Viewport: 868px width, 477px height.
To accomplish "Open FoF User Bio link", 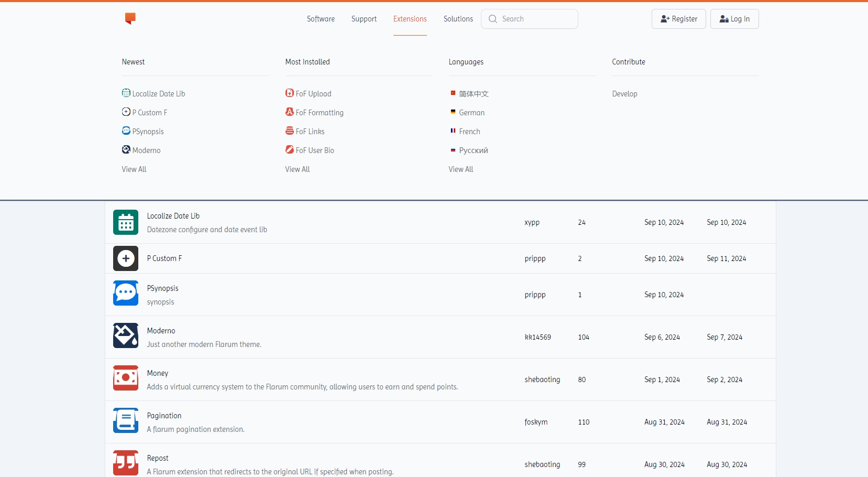I will 315,150.
